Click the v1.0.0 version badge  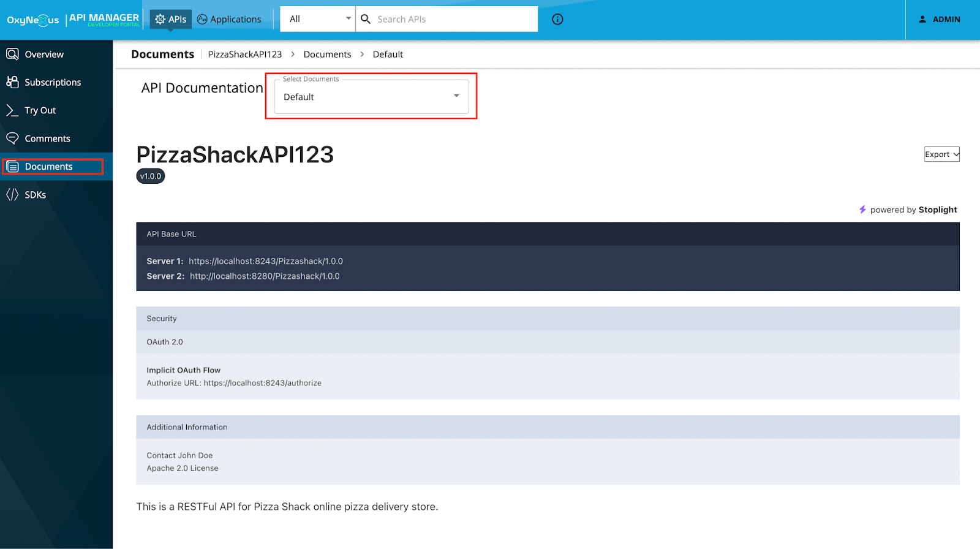[151, 176]
